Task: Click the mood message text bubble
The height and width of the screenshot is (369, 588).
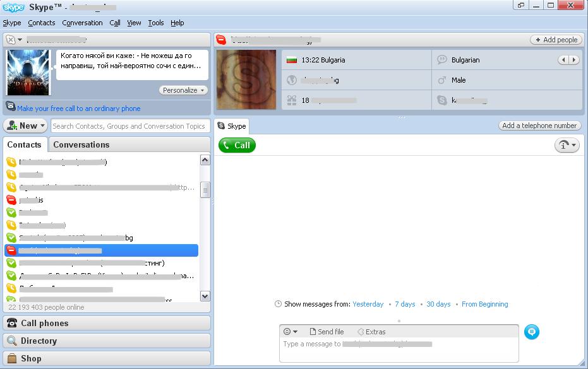Action: (x=132, y=65)
